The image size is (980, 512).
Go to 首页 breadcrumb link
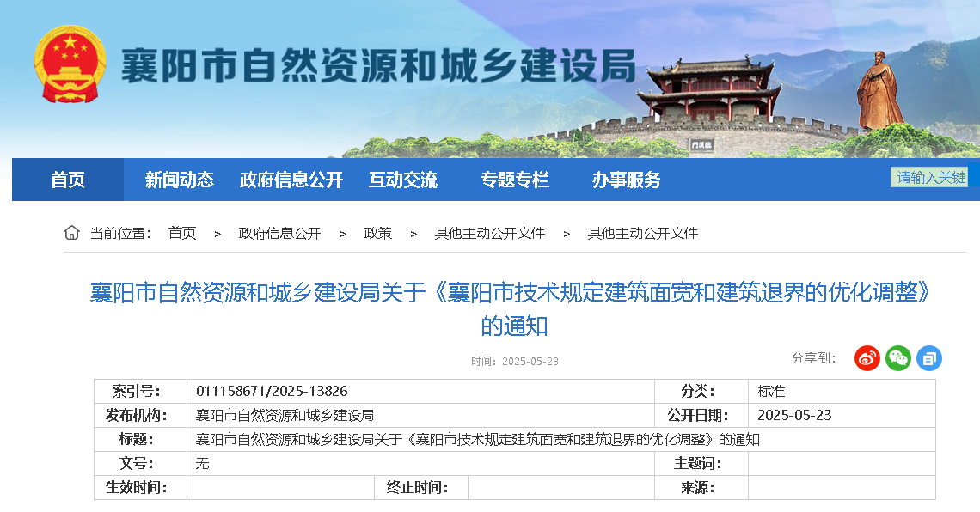click(x=182, y=233)
